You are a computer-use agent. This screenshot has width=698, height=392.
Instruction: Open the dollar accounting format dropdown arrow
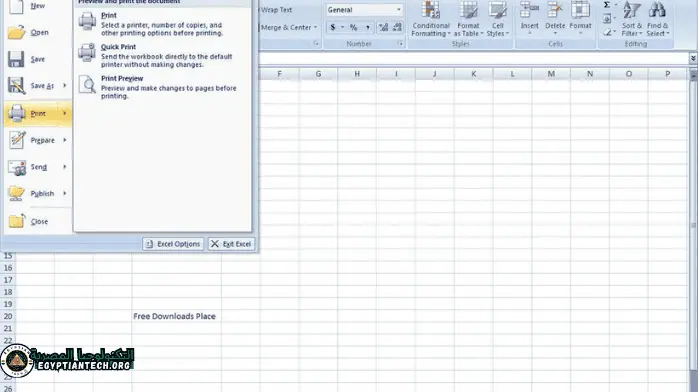point(342,28)
